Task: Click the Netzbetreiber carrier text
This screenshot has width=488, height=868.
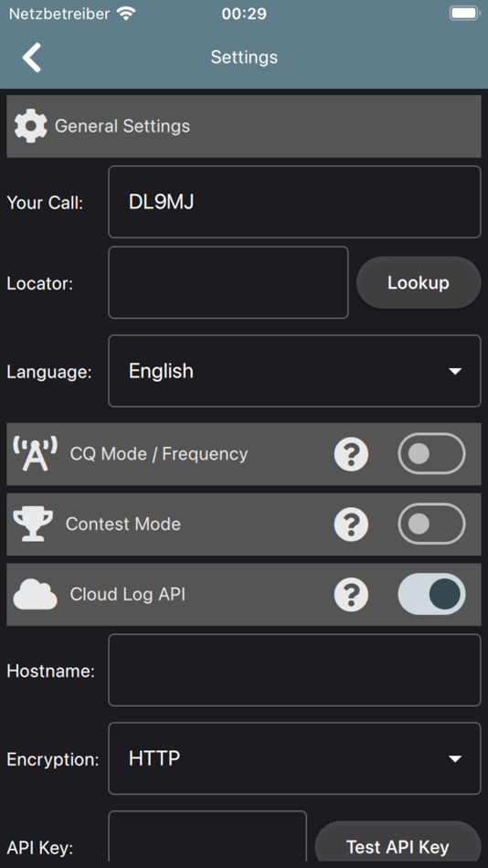Action: click(x=59, y=14)
